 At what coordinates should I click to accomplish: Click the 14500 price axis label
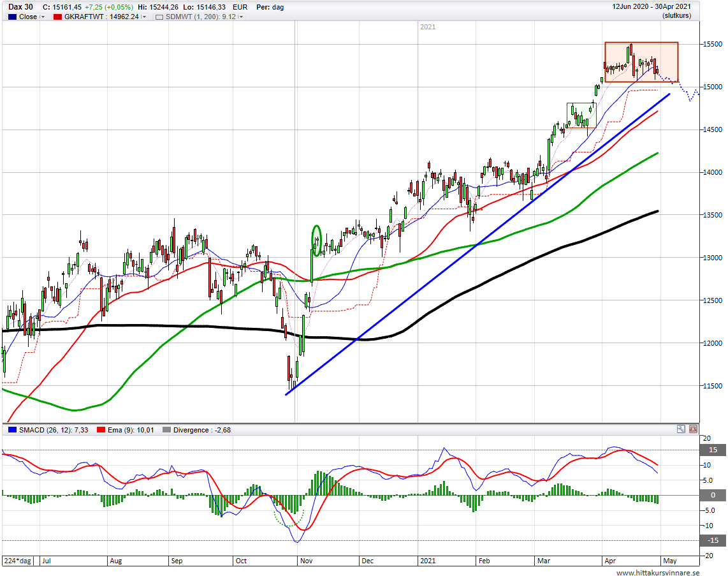713,129
